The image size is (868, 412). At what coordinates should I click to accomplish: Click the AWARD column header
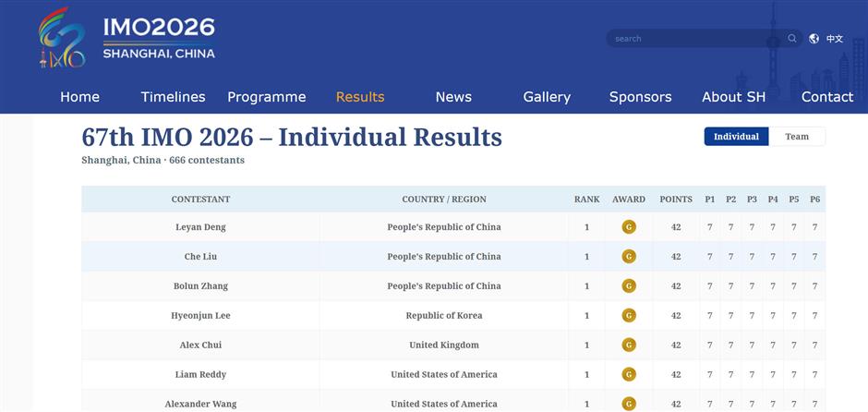click(629, 200)
